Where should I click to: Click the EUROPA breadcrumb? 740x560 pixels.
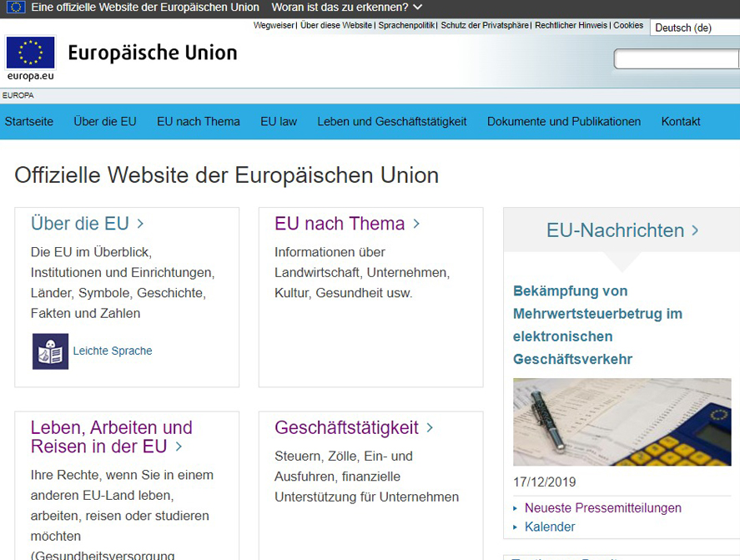18,95
